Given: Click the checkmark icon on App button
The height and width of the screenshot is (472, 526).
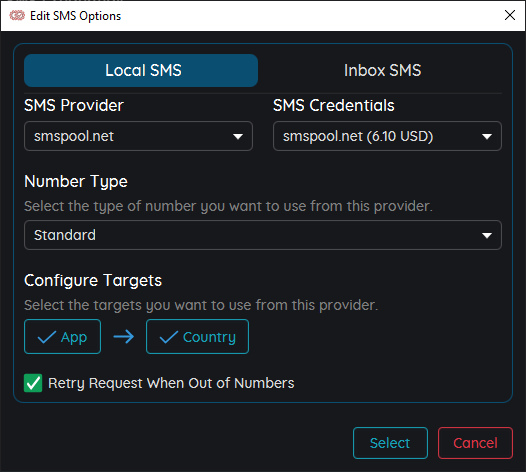Looking at the screenshot, I should 47,337.
